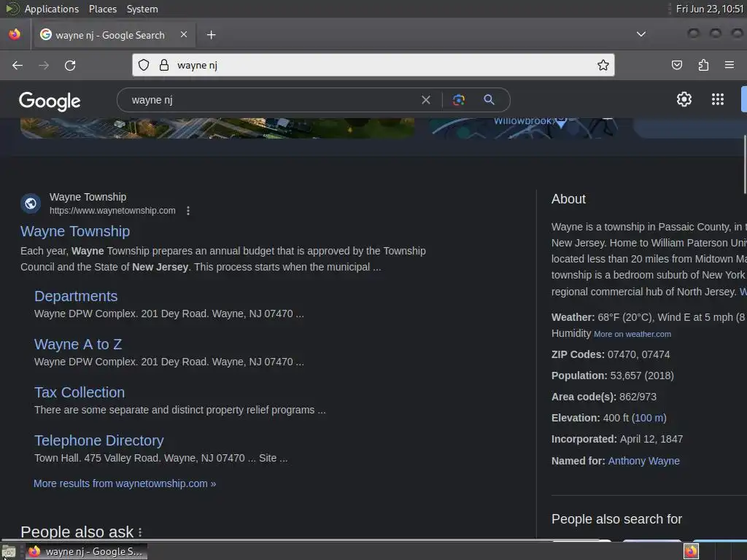Image resolution: width=747 pixels, height=560 pixels.
Task: Follow the Anthony Wayne link
Action: [x=643, y=461]
